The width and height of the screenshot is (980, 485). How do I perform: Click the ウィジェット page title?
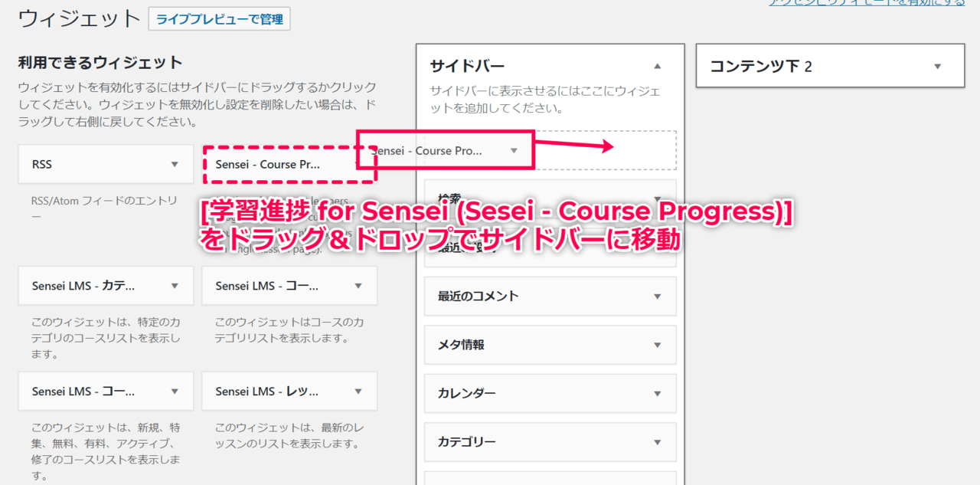coord(79,19)
